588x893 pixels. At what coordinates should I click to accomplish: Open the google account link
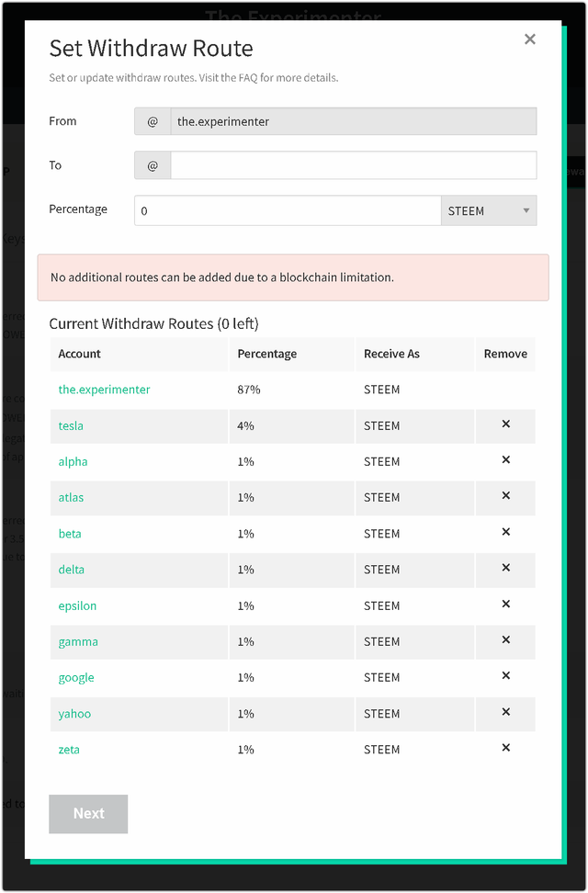pyautogui.click(x=76, y=677)
